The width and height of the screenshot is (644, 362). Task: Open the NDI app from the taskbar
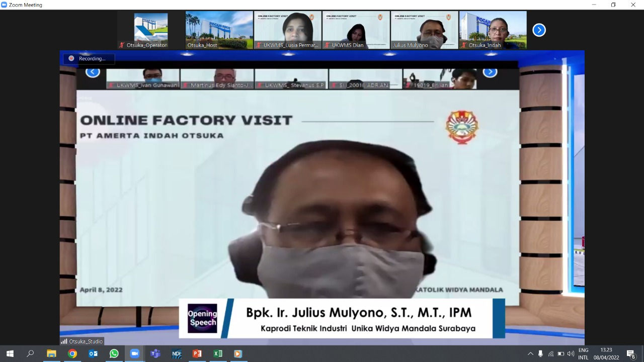(176, 353)
